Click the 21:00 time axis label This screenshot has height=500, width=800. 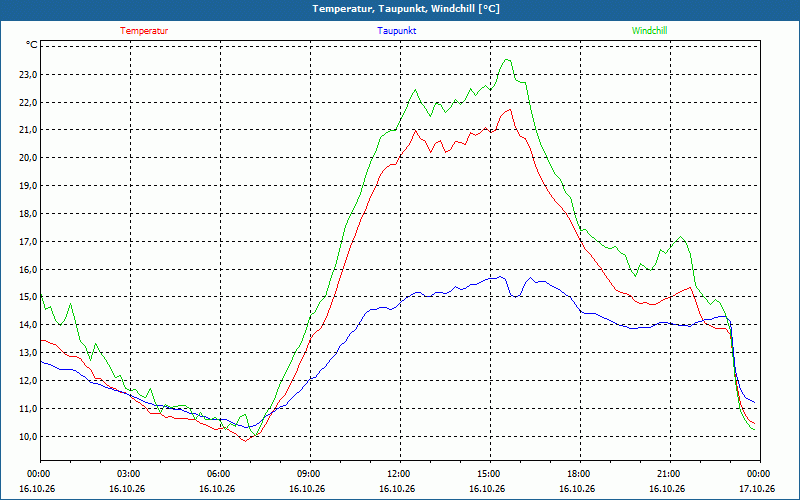tap(669, 474)
